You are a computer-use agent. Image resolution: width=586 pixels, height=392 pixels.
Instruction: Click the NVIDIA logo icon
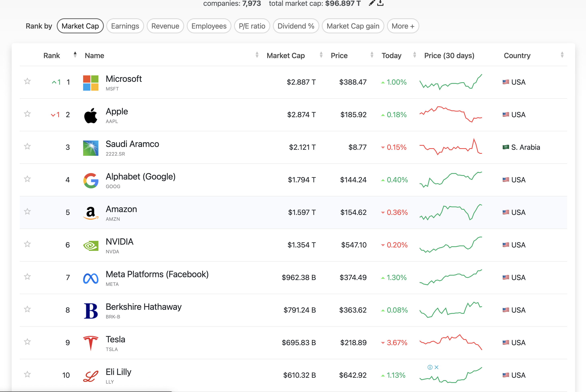pos(91,246)
